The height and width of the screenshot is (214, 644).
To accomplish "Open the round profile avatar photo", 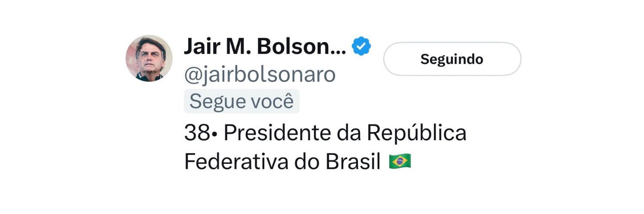I will (149, 59).
